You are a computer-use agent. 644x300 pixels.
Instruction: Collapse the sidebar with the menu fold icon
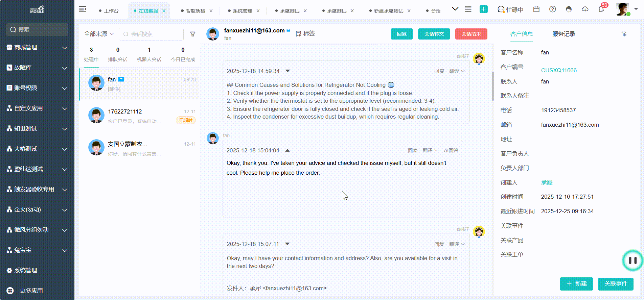coord(83,9)
